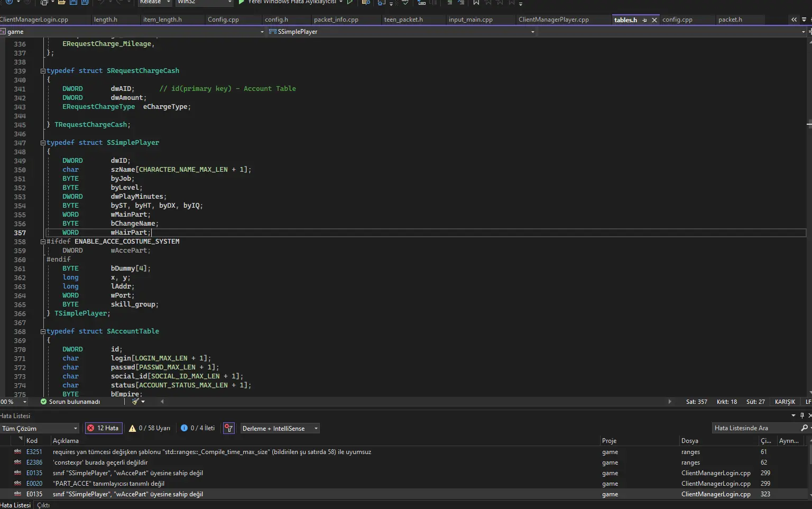This screenshot has height=509, width=812.
Task: Open the editor zoom percentage dropdown
Action: [24, 402]
